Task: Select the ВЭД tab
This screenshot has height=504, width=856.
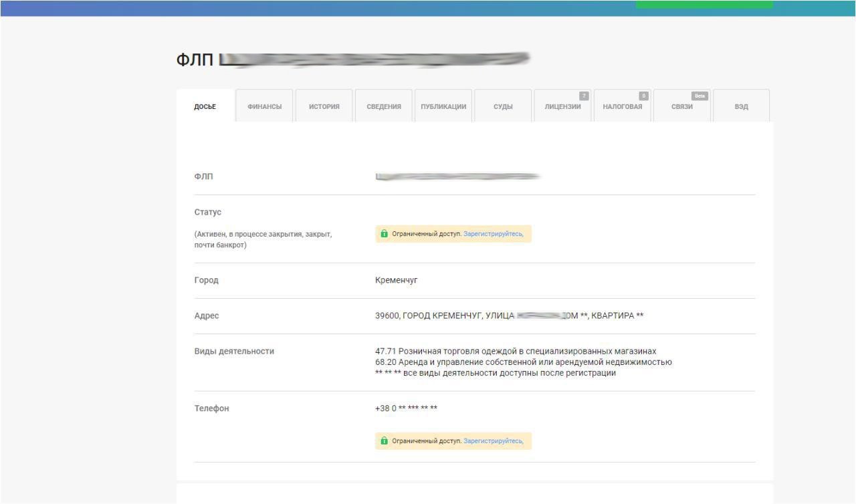Action: pos(741,107)
